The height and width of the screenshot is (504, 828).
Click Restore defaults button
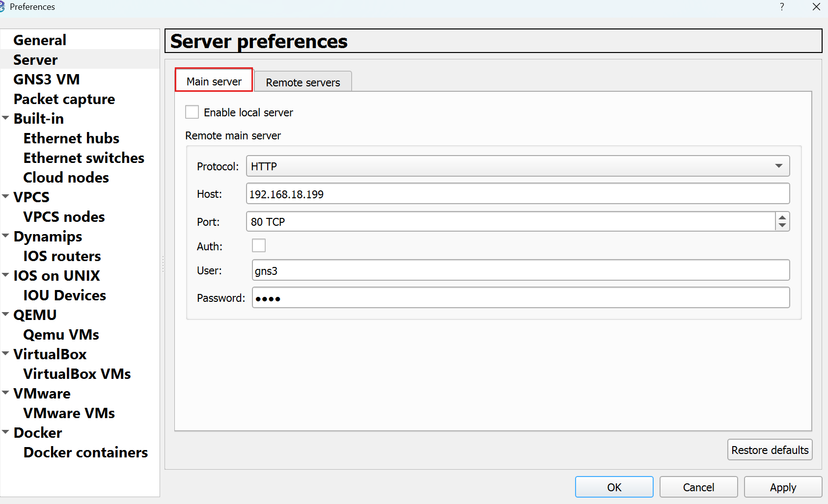pyautogui.click(x=770, y=450)
